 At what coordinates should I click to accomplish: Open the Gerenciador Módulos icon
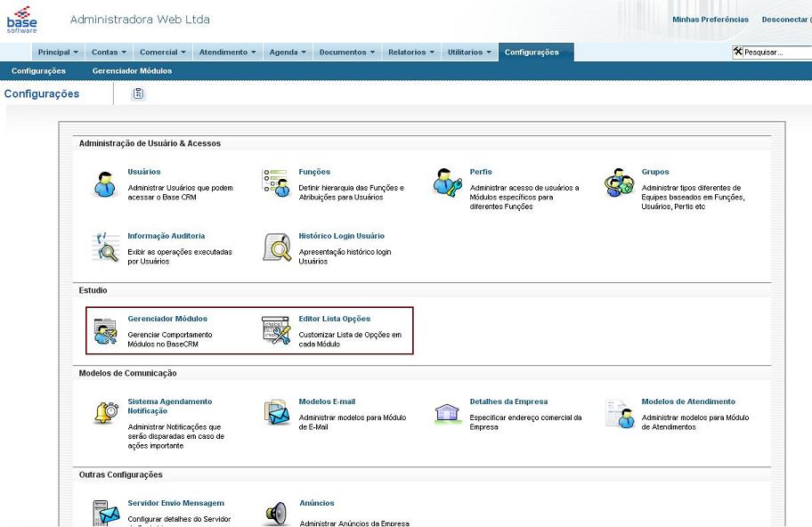click(x=105, y=330)
